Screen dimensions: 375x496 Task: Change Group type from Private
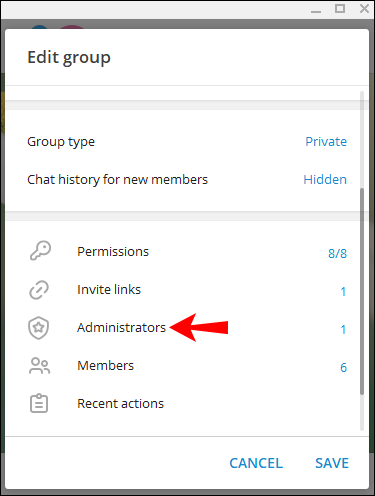tap(326, 142)
